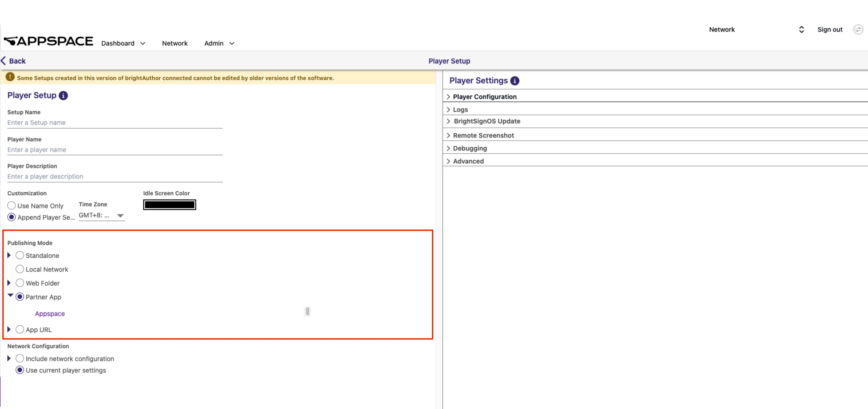Screen dimensions: 868x409
Task: Click the connection status icon beside Sign out
Action: click(858, 30)
